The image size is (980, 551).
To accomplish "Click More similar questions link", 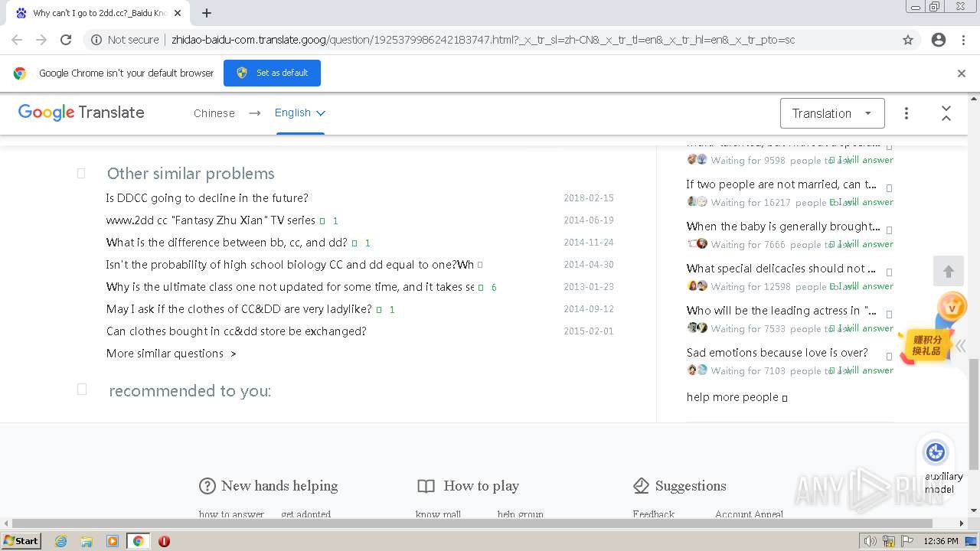I will [x=171, y=353].
